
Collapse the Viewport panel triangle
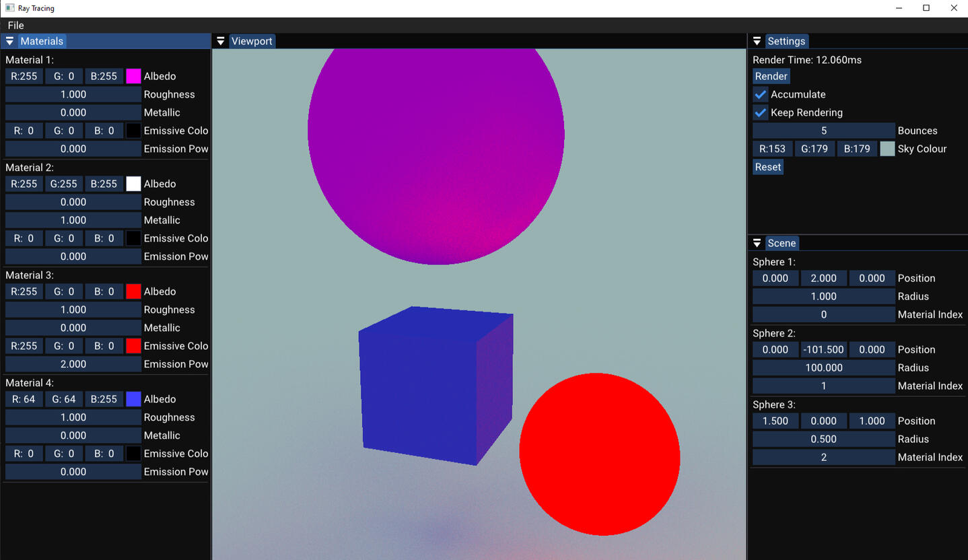tap(221, 41)
